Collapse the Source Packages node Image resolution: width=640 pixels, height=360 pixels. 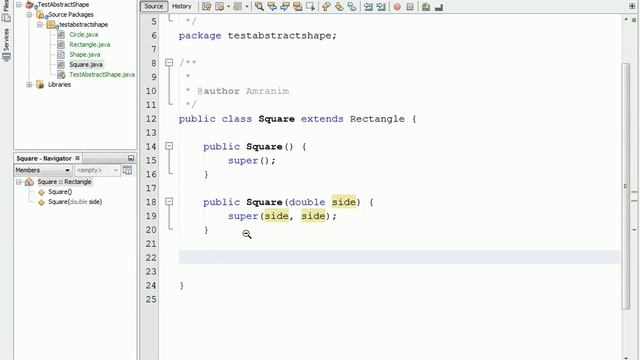29,14
